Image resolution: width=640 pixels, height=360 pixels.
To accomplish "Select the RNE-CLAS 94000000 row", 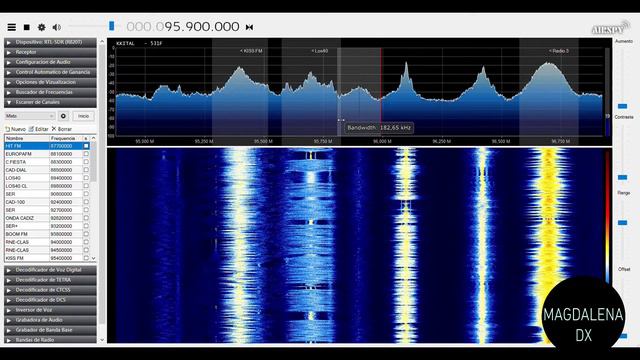I will (x=47, y=242).
